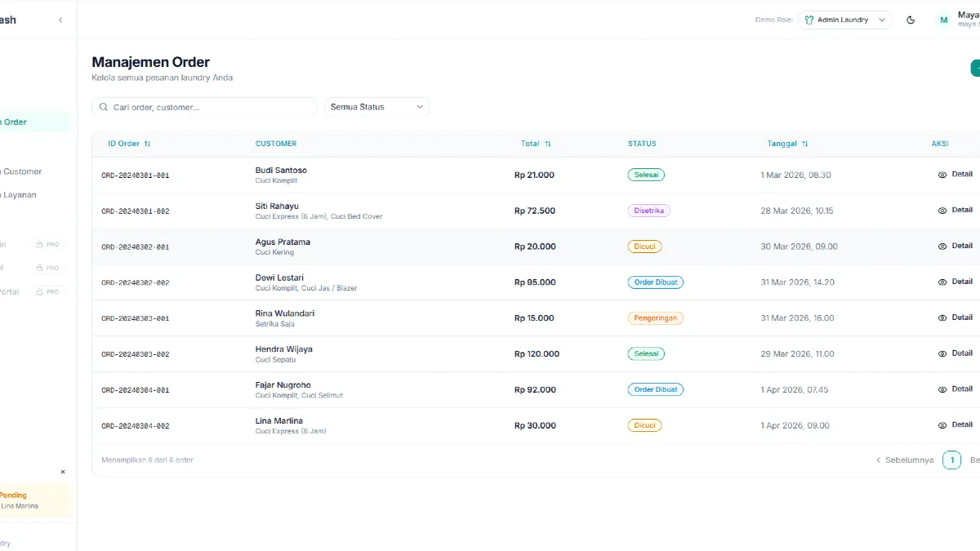
Task: Select order ID ORD-20240301-001
Action: 136,176
